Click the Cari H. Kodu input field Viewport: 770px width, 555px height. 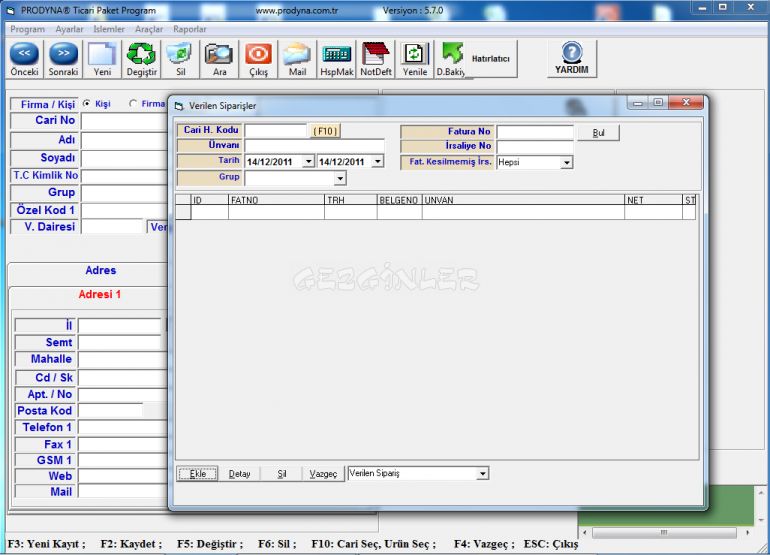[x=275, y=131]
